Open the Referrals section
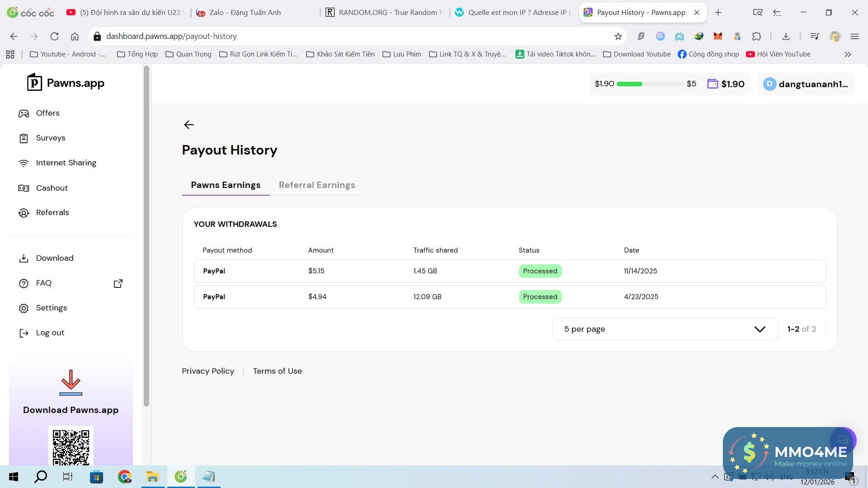 click(52, 212)
